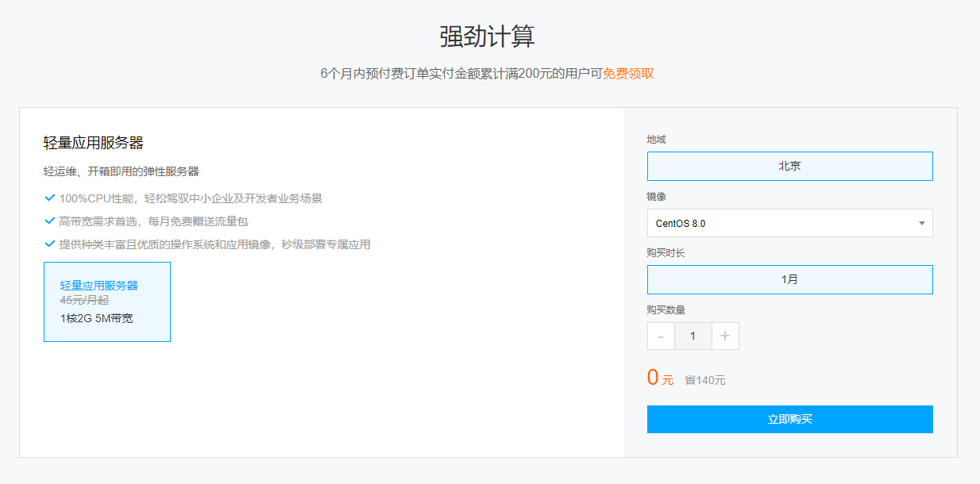Click the black 轻量应用服务器 section heading
This screenshot has width=980, height=484.
[93, 143]
